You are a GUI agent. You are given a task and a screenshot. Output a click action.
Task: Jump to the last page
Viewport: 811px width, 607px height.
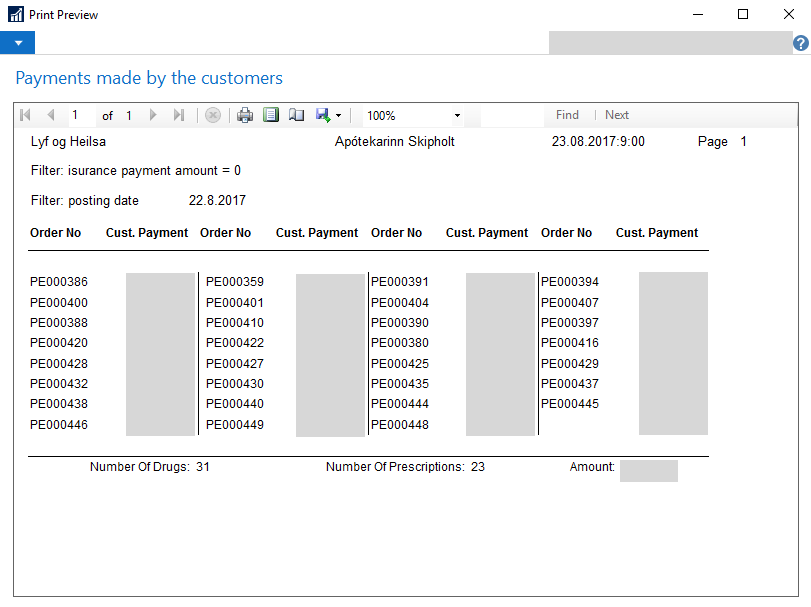pyautogui.click(x=179, y=115)
